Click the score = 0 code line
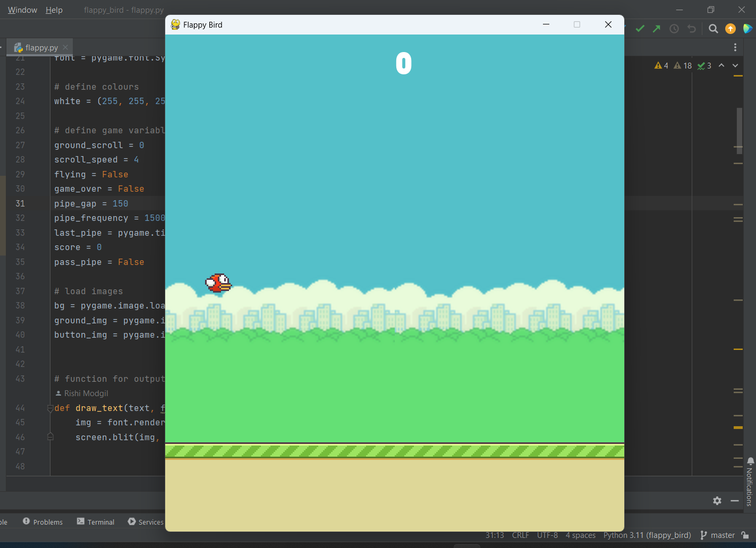Screen dimensions: 756x548 tap(78, 247)
